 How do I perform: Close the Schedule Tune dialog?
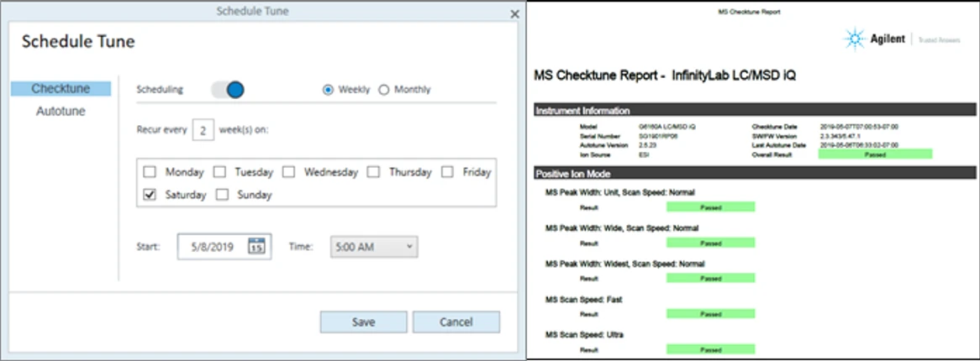(x=514, y=13)
